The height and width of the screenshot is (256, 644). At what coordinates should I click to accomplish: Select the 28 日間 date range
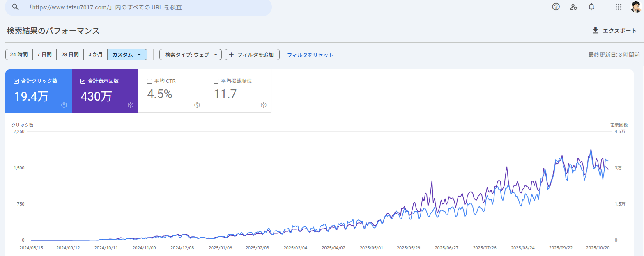point(70,55)
